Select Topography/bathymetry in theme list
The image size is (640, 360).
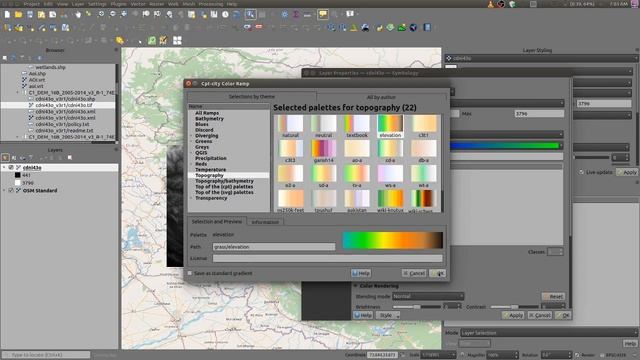tap(224, 181)
